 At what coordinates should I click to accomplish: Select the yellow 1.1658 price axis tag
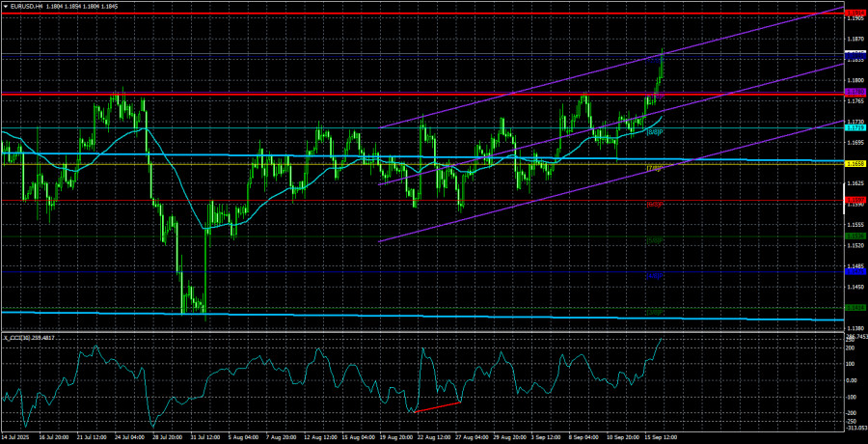coord(854,164)
